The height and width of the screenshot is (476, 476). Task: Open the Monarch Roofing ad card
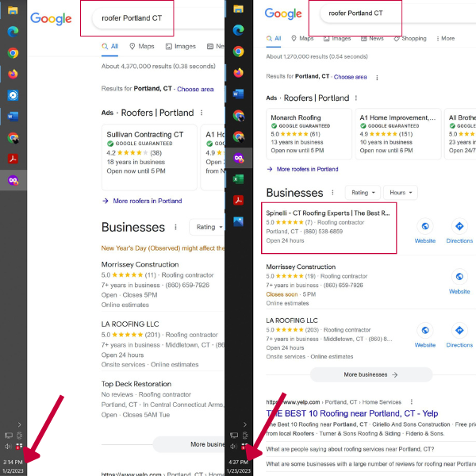pyautogui.click(x=309, y=134)
